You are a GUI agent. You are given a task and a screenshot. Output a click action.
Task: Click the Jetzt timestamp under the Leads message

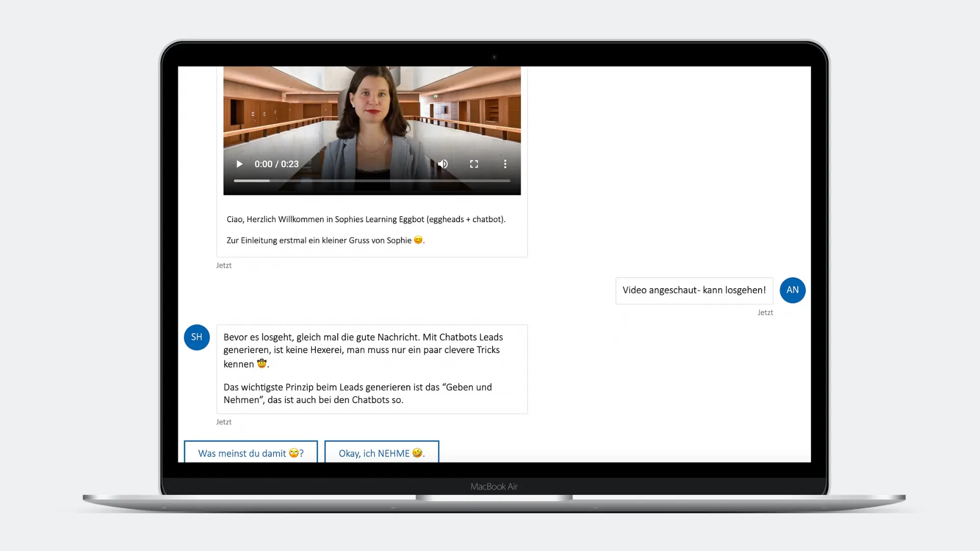pyautogui.click(x=224, y=422)
